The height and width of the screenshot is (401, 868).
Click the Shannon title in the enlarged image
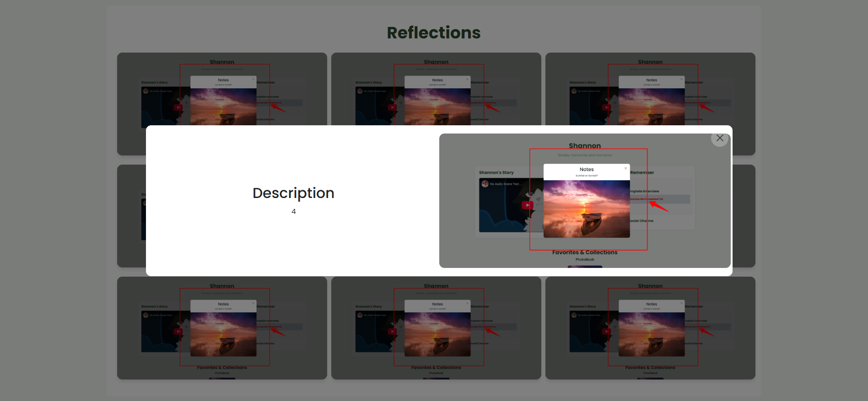(584, 146)
